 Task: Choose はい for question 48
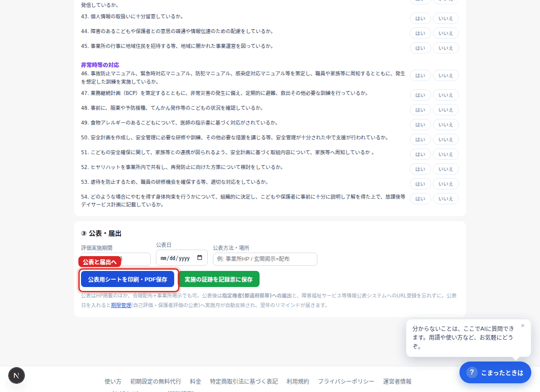pos(420,110)
